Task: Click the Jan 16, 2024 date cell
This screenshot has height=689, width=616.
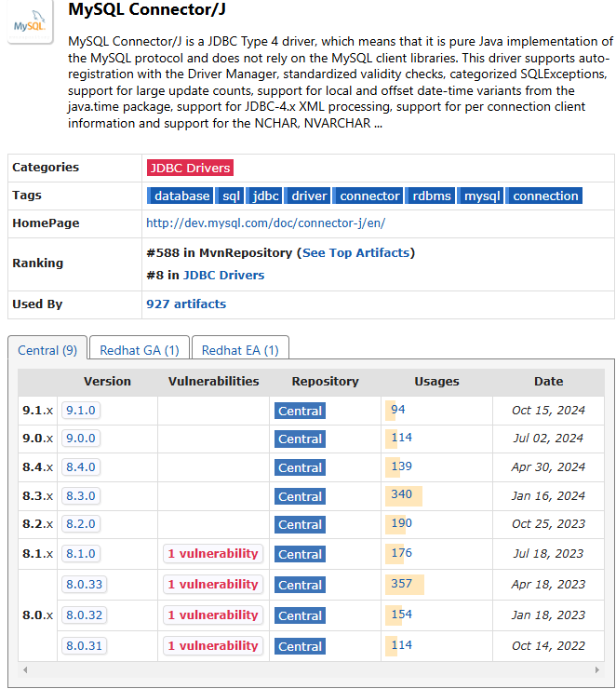Action: click(548, 496)
